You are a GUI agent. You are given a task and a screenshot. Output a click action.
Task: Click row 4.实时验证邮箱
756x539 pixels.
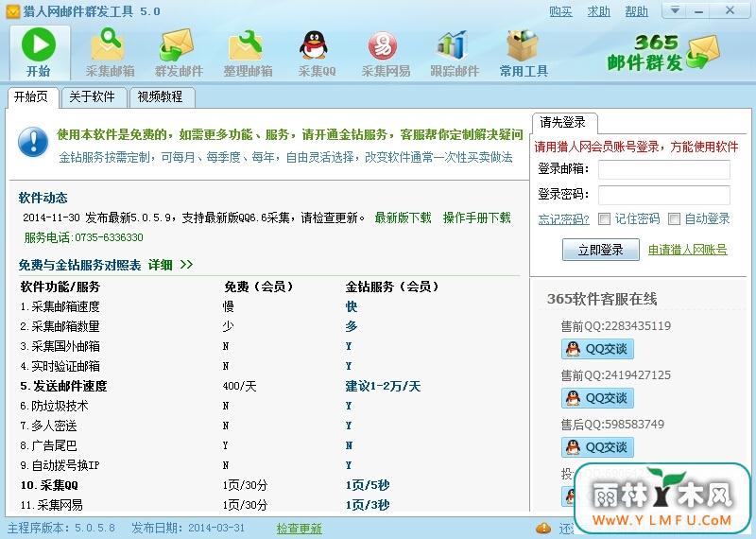tap(60, 366)
